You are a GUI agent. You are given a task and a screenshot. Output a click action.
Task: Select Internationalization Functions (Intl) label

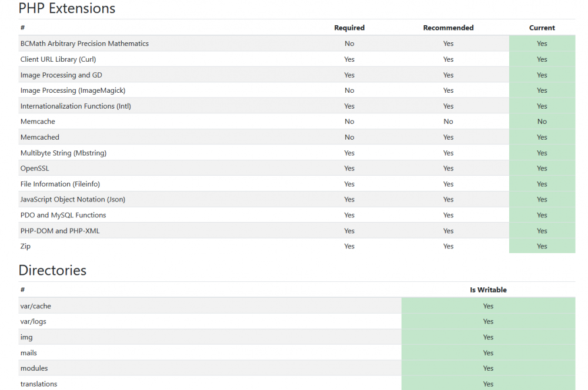[x=76, y=106]
